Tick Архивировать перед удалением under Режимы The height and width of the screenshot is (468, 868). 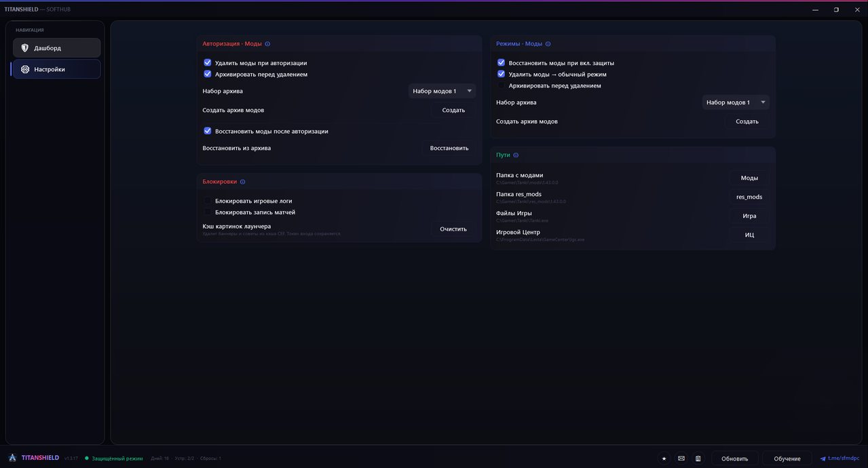(x=502, y=85)
